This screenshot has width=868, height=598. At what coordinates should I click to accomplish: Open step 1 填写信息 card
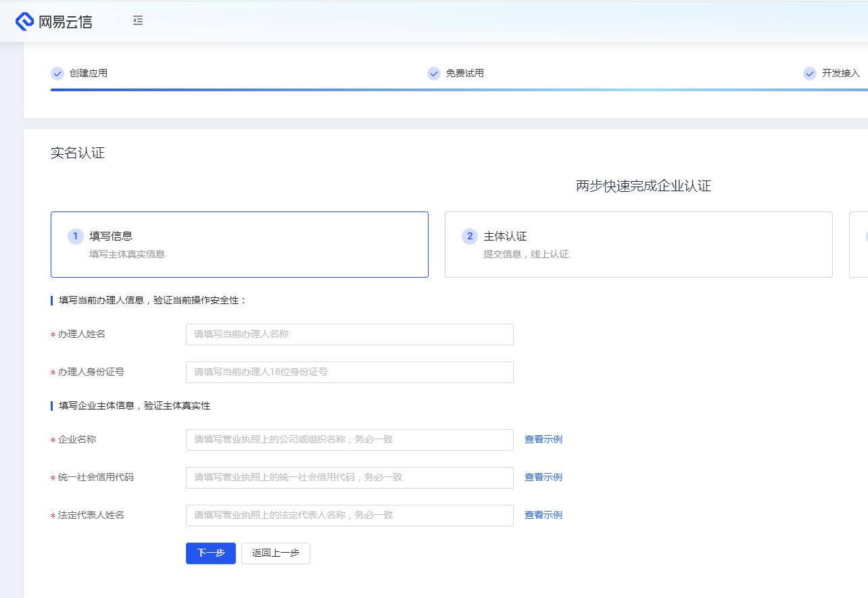[x=239, y=245]
